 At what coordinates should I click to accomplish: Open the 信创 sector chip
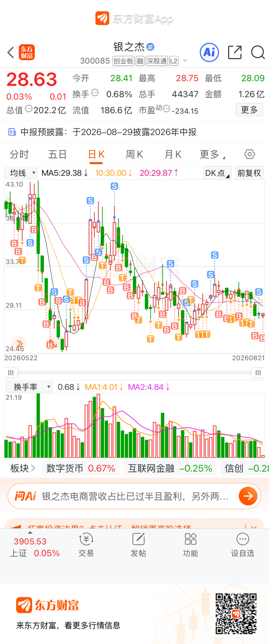tap(245, 468)
